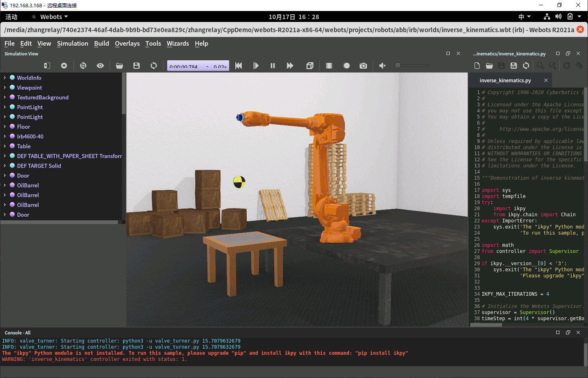Restore the default viewpoint
This screenshot has width=588, height=378.
tap(83, 66)
